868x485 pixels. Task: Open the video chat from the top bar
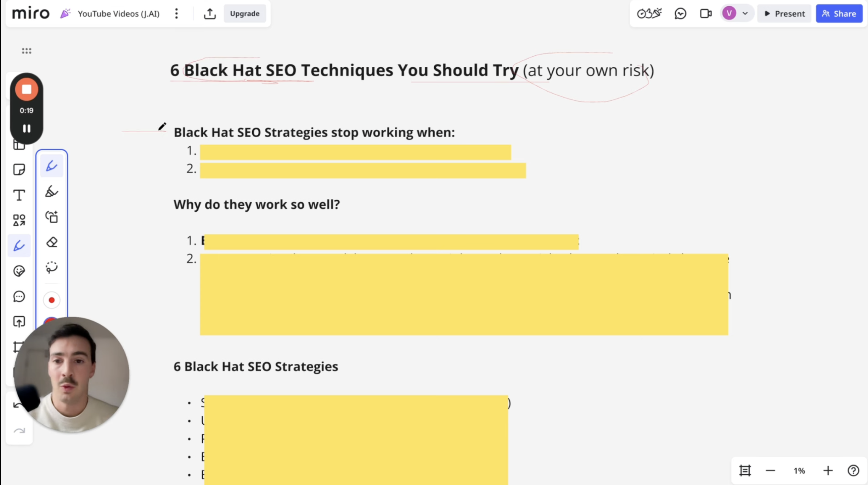[705, 13]
